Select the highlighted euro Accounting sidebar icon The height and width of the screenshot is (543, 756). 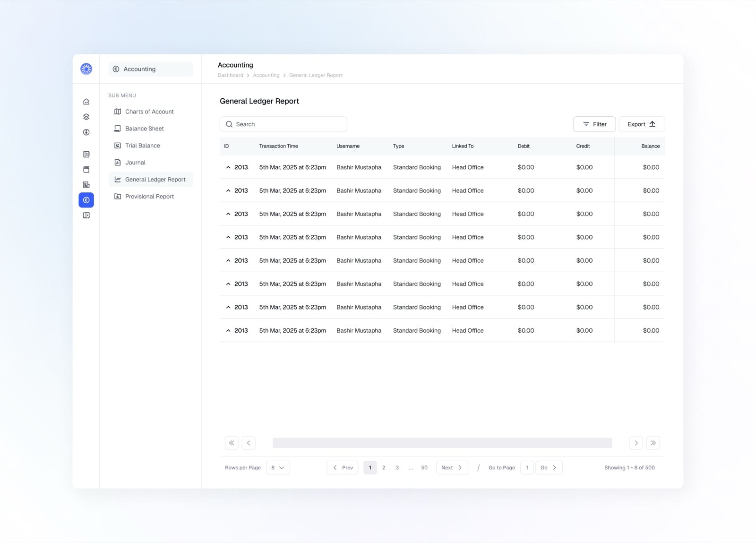[x=86, y=200]
